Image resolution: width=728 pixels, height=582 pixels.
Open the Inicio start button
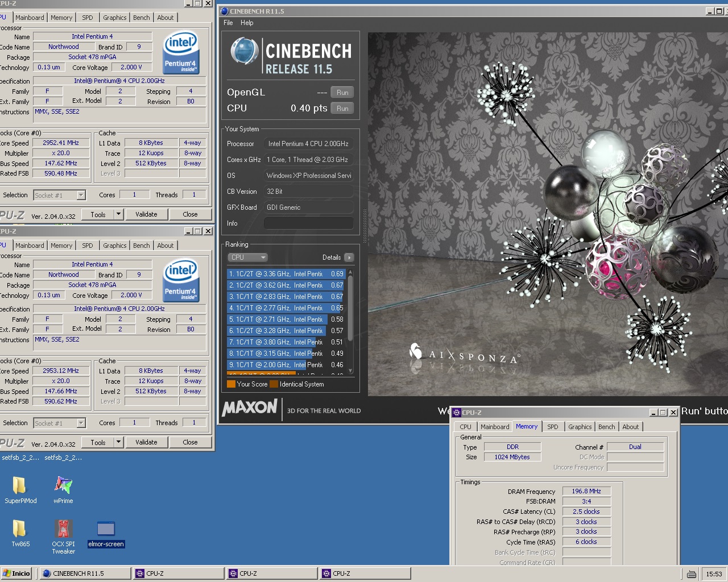click(x=16, y=573)
